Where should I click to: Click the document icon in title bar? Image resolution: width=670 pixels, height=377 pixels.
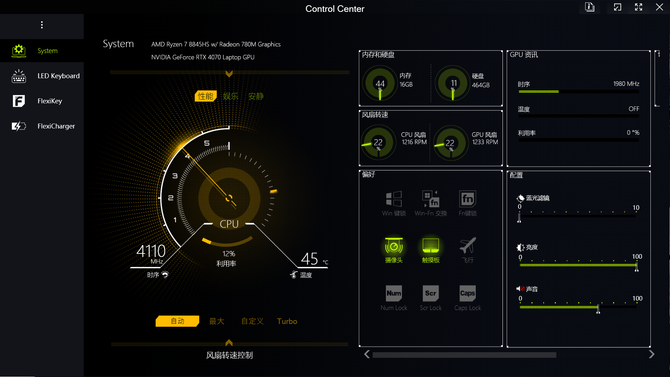point(590,7)
